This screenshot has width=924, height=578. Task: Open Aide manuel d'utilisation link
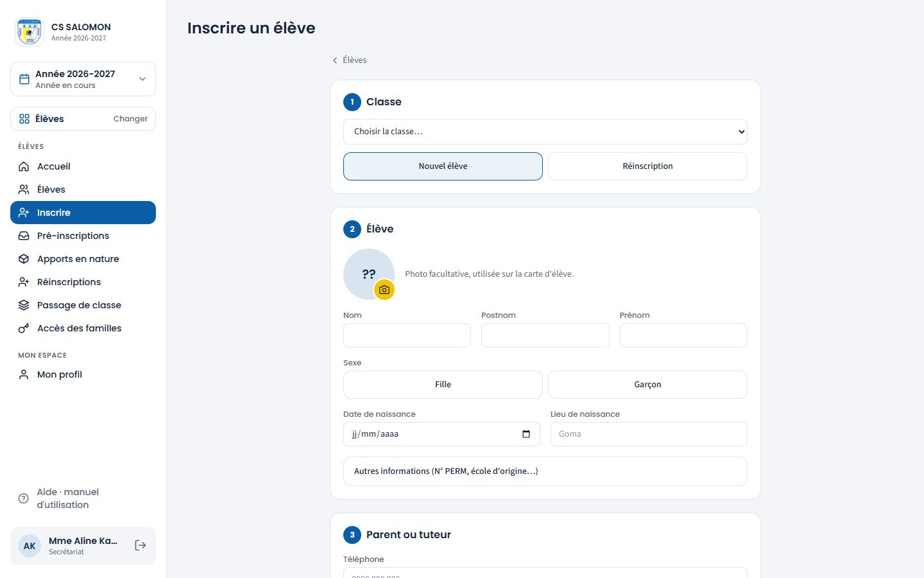(x=83, y=498)
